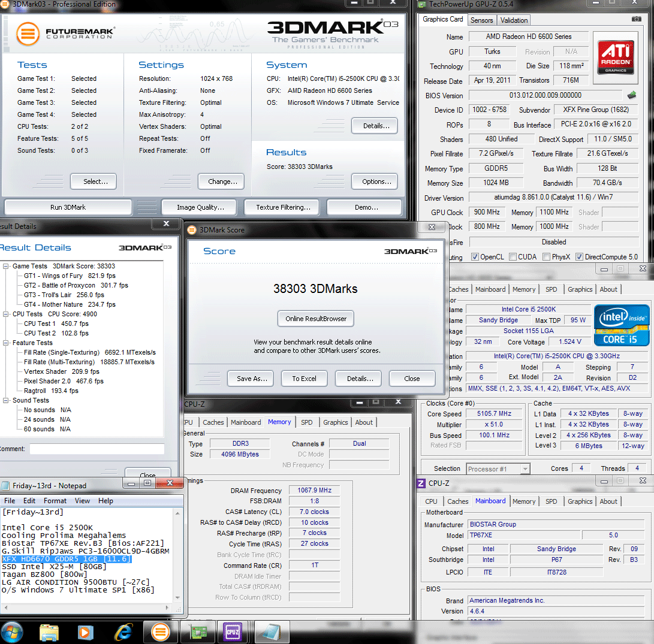Image resolution: width=654 pixels, height=644 pixels.
Task: Click the Intel Core i5 logo in CPU-Z
Action: pyautogui.click(x=622, y=325)
